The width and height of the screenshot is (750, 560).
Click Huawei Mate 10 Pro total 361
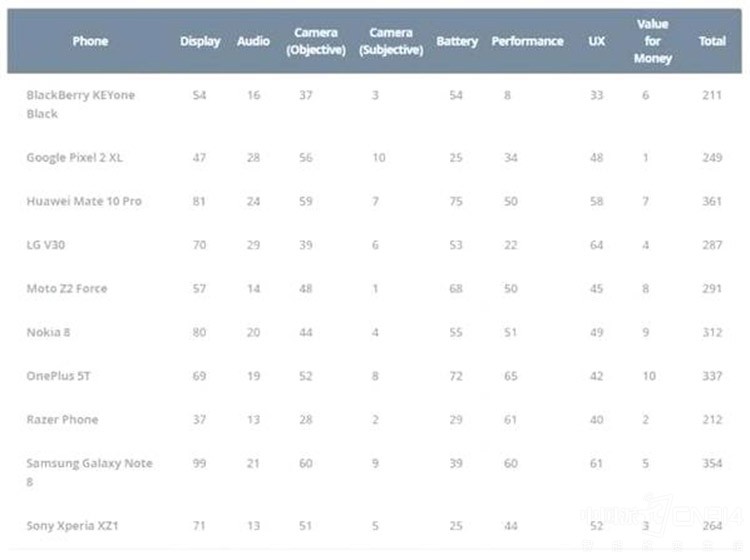tap(712, 201)
